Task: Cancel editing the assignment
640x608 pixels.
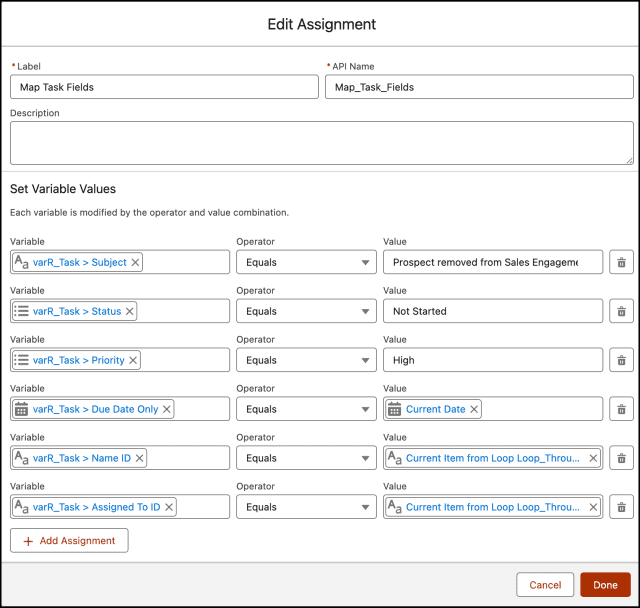Action: point(545,585)
